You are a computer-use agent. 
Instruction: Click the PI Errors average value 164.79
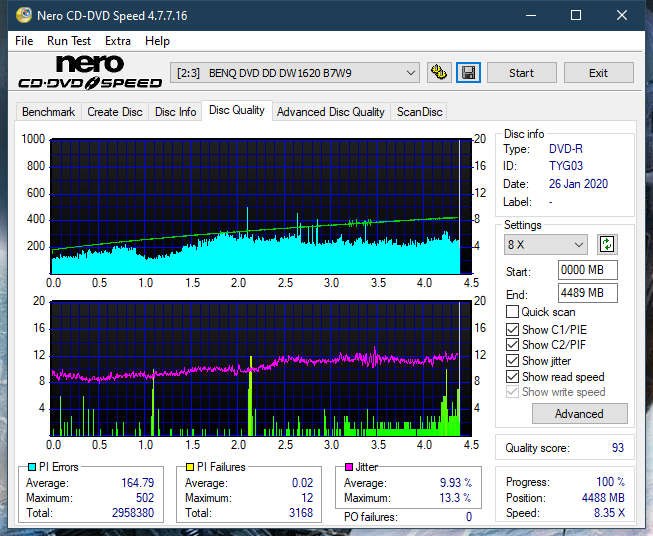pos(137,483)
